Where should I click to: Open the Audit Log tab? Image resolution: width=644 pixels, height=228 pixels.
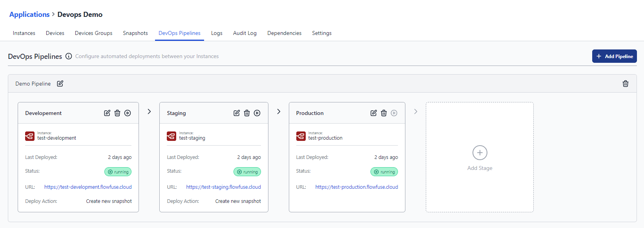244,33
